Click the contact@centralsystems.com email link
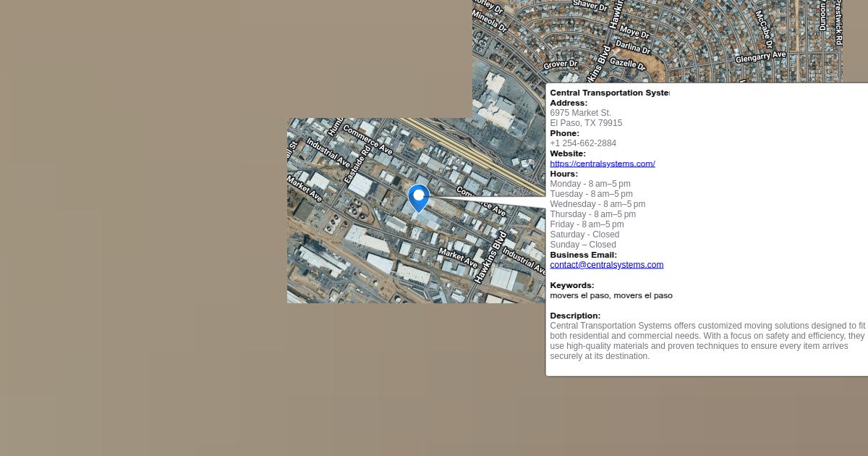 (x=606, y=265)
